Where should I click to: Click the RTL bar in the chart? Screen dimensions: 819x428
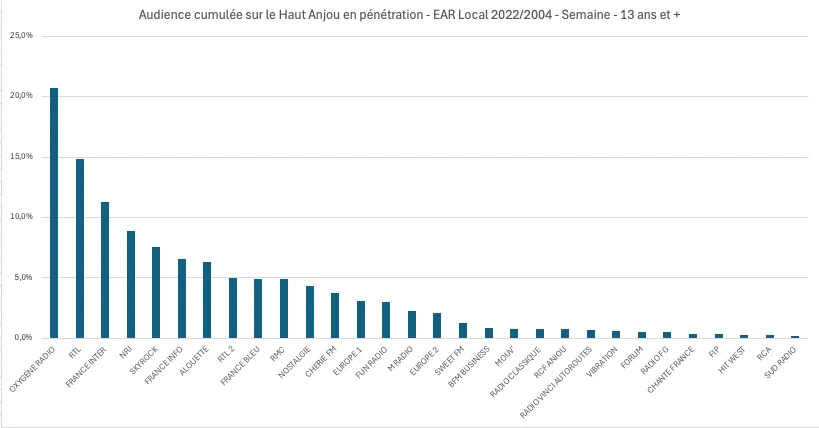coord(80,248)
